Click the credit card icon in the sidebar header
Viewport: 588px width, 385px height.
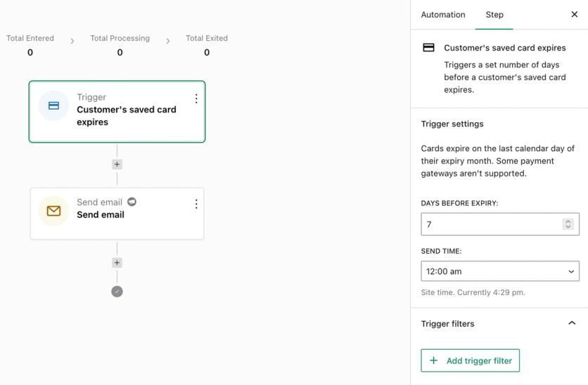[x=428, y=48]
